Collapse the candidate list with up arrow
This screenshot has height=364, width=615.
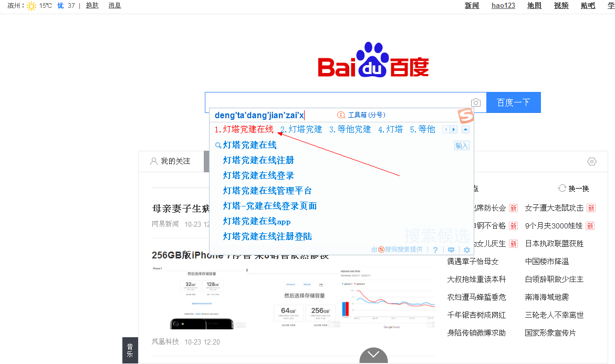pos(465,130)
